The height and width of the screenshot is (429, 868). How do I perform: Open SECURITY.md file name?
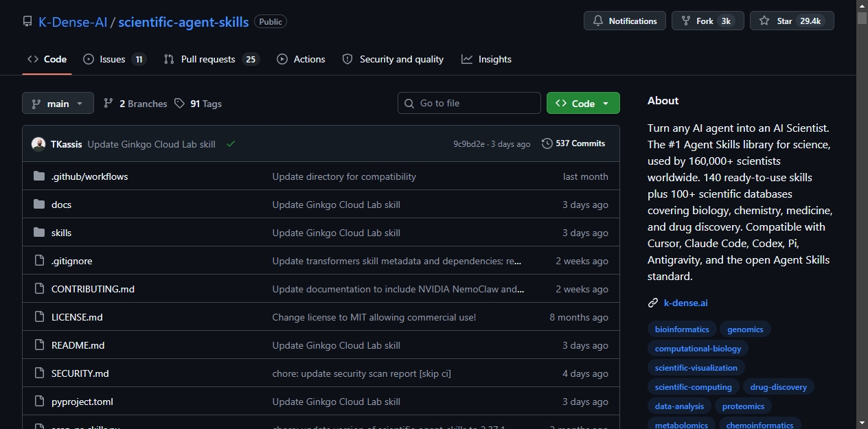tap(80, 373)
